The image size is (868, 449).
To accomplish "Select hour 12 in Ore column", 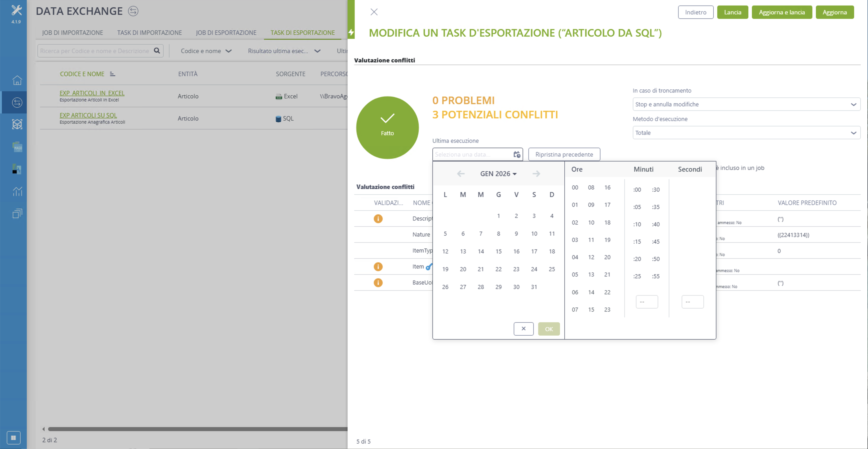I will click(591, 257).
